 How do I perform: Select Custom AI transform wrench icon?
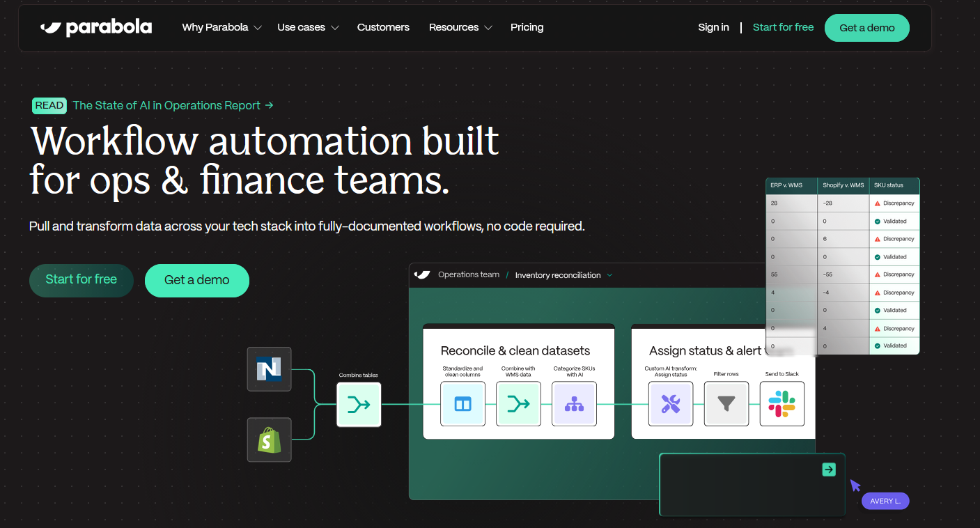[x=670, y=403]
